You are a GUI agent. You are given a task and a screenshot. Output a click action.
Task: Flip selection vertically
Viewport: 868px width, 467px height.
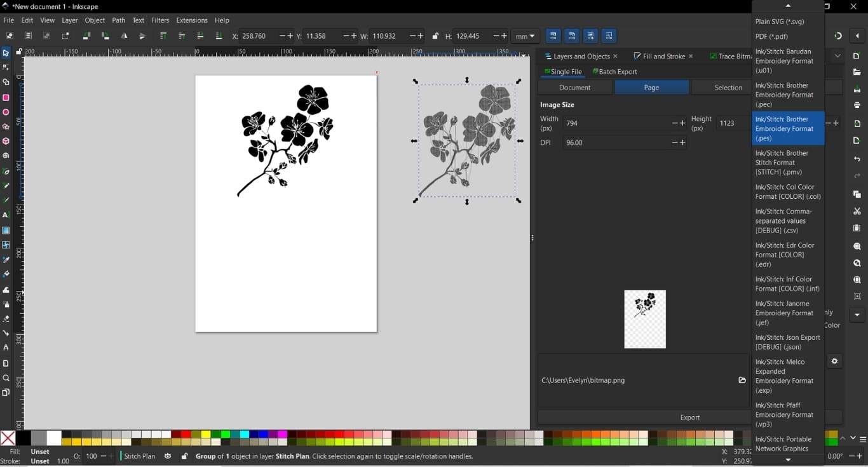click(142, 36)
